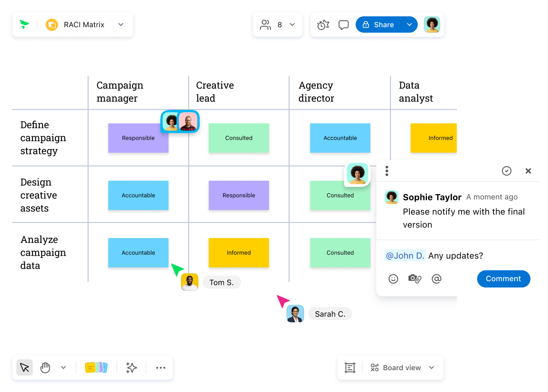Click the Design creative assets row label
Viewport: 548px width, 392px height.
pos(39,195)
